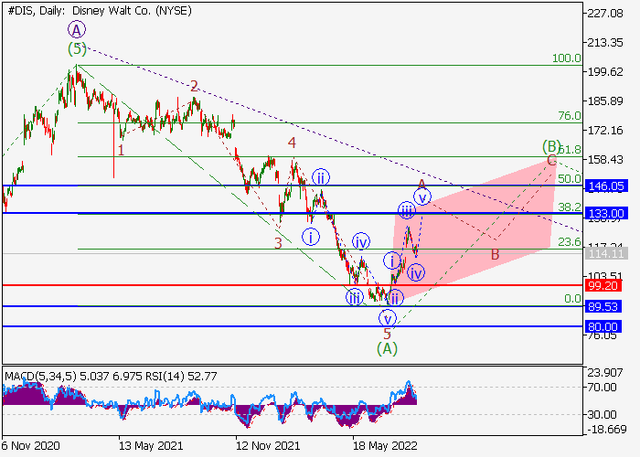
Task: Select the green (A) wave label at bottom
Action: point(387,348)
